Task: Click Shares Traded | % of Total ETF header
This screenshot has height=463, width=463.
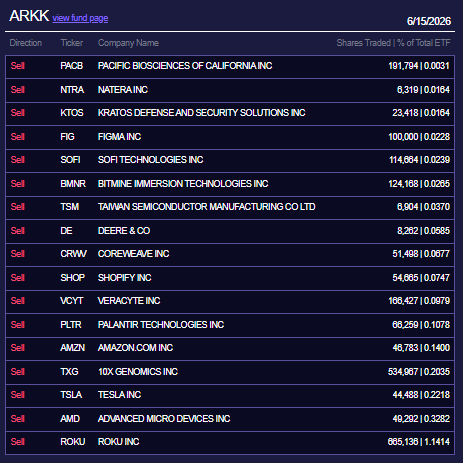Action: tap(393, 43)
